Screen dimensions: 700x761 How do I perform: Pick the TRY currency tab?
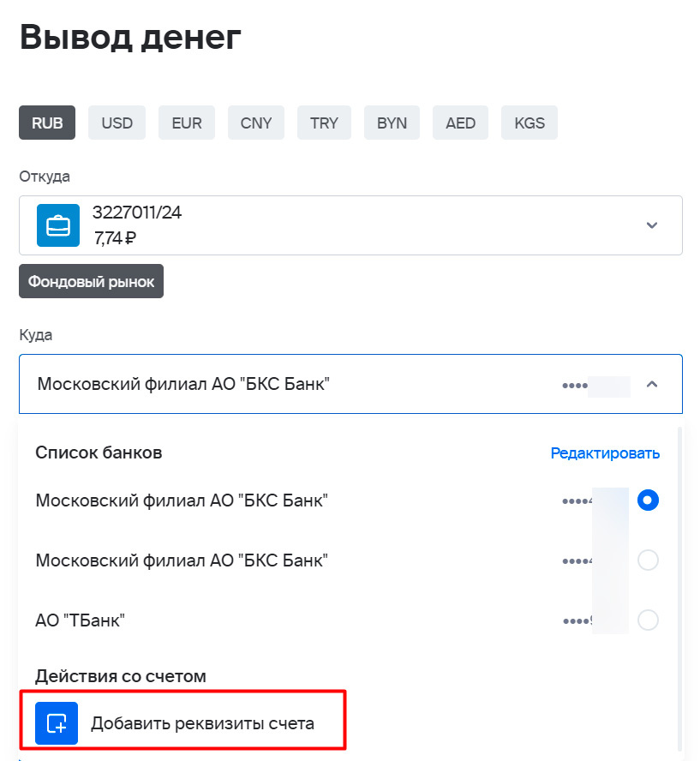(324, 123)
